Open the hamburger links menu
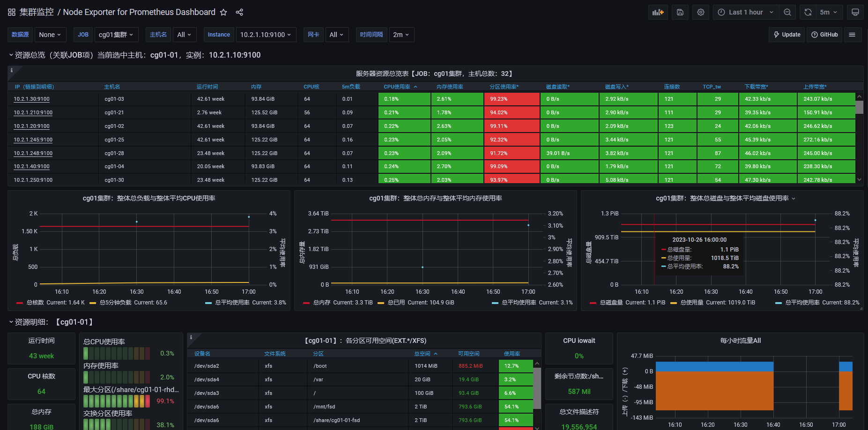 tap(852, 35)
